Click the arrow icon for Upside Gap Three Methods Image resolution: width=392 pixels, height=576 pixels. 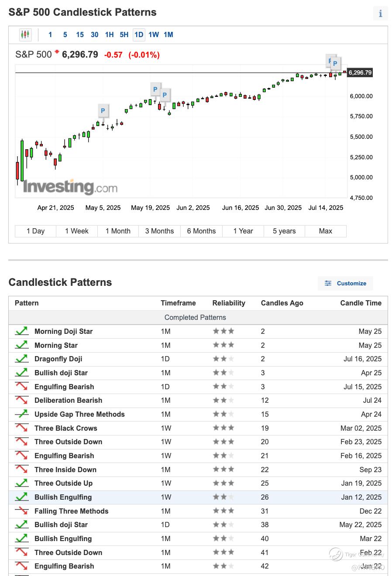(x=22, y=414)
